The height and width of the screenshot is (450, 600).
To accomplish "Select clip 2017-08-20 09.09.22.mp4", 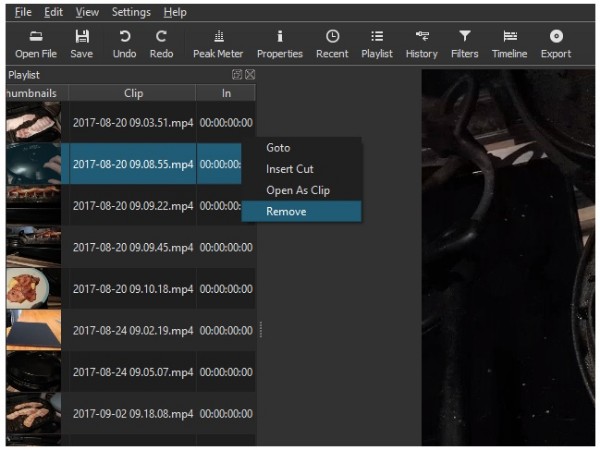I will pyautogui.click(x=133, y=206).
